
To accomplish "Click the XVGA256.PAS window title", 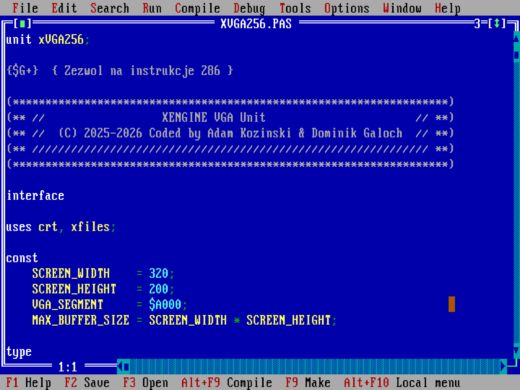I will (x=256, y=24).
